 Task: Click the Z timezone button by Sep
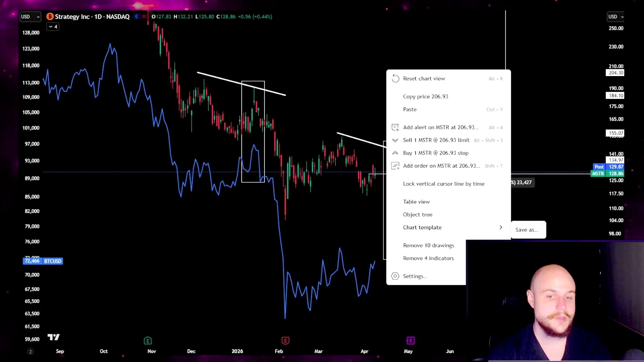coord(31,352)
